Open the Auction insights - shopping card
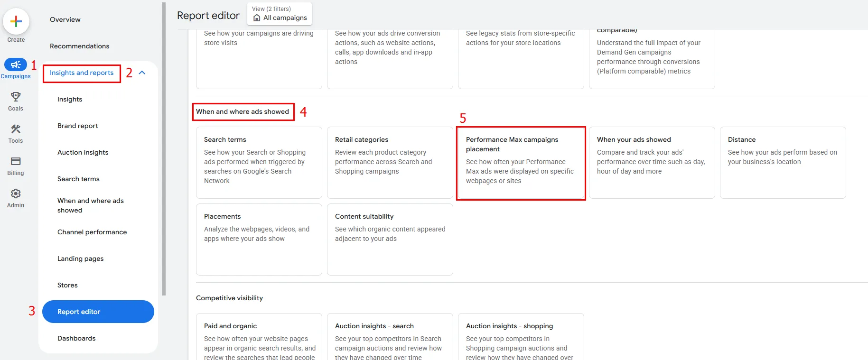The height and width of the screenshot is (360, 868). click(521, 337)
